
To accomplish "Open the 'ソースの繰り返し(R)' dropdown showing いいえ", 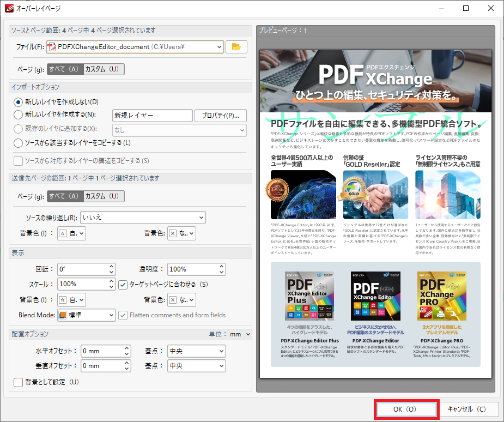I will pos(143,218).
